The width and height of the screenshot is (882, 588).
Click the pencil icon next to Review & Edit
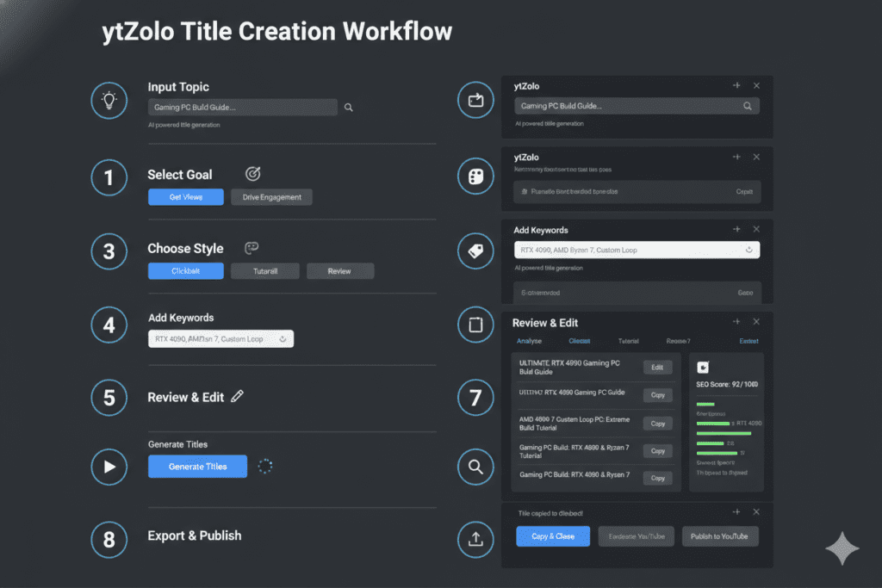coord(238,397)
